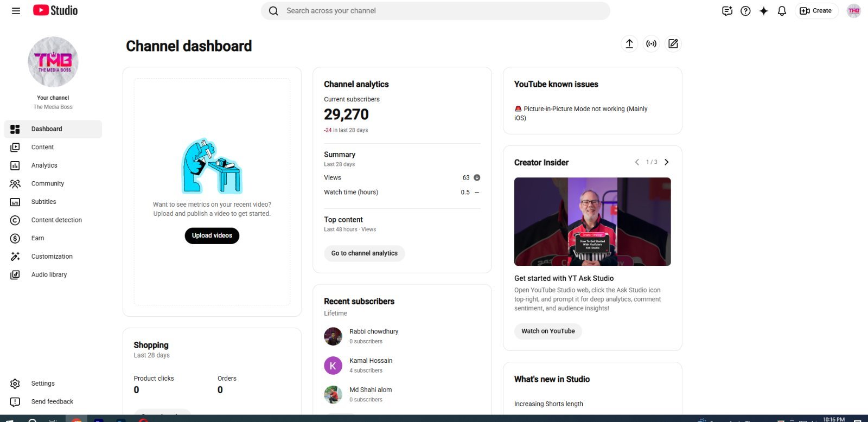The width and height of the screenshot is (868, 422).
Task: Click Send feedback link
Action: tap(53, 402)
